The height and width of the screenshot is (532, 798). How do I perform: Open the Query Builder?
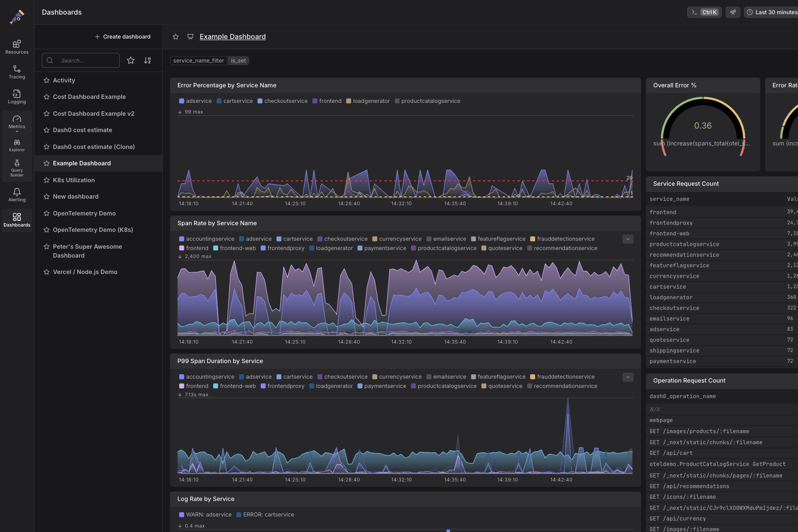(x=17, y=168)
